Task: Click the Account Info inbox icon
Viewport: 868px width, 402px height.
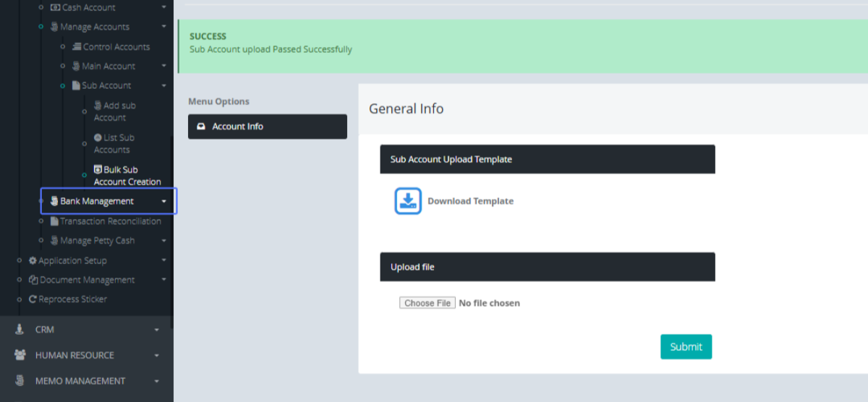Action: pos(201,127)
